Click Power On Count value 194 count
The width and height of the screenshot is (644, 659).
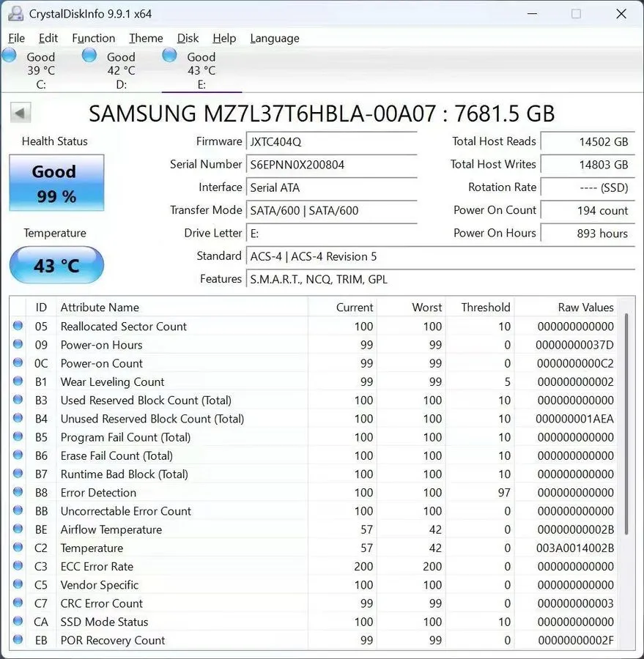(588, 210)
